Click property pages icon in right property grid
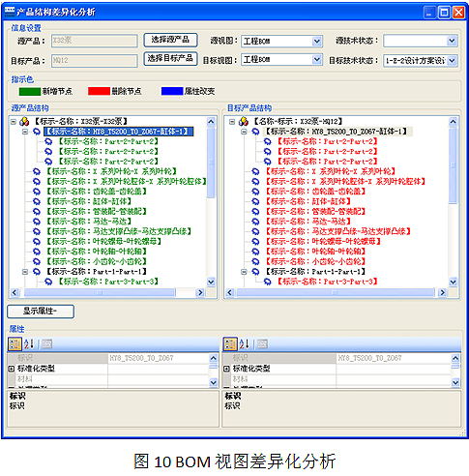Viewport: 469px width, 476px height. click(262, 344)
